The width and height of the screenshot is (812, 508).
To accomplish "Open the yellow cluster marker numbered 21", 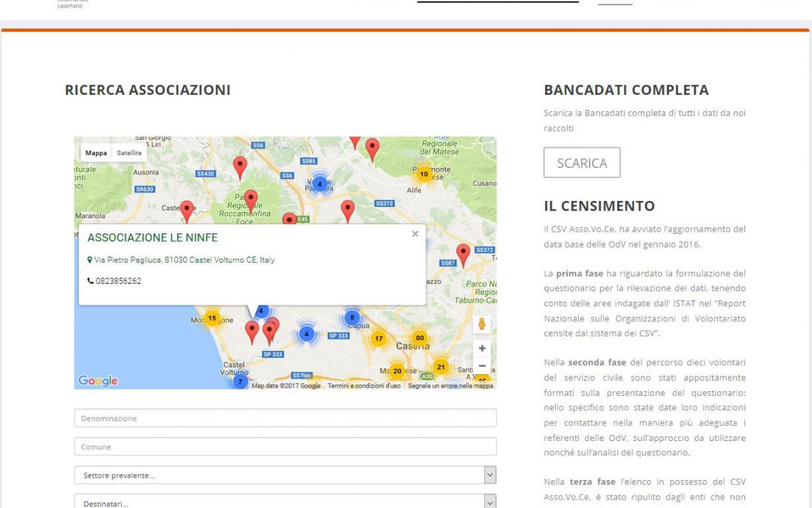I will (x=441, y=367).
